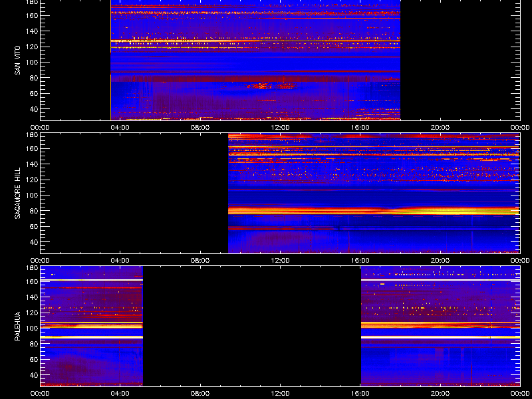Click the burst cluster near 70 MHz in San Vito

click(271, 86)
